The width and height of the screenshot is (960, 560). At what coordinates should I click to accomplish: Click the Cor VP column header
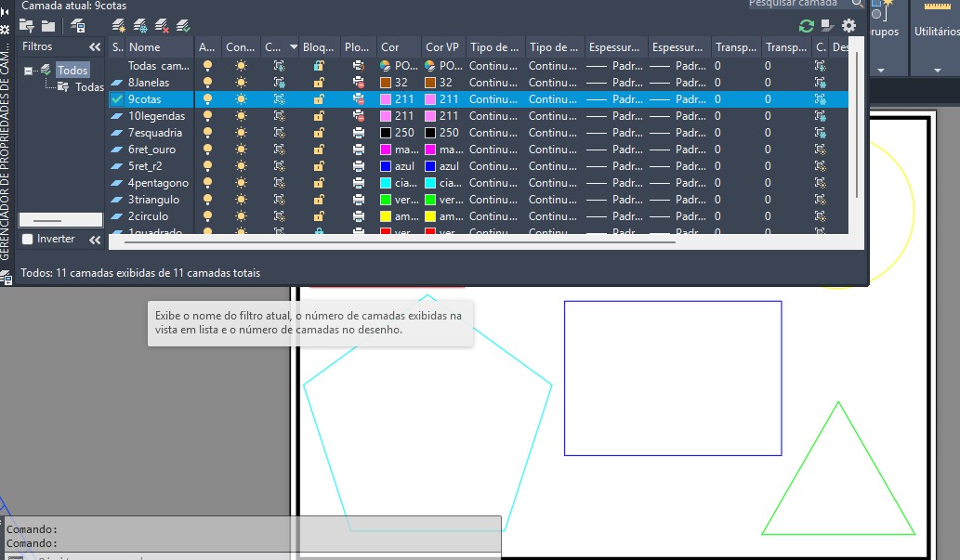pyautogui.click(x=442, y=47)
